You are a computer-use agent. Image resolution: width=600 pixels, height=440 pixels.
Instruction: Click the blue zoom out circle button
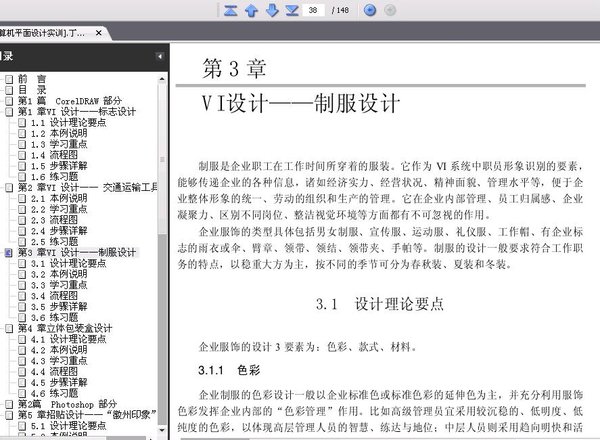coord(370,10)
